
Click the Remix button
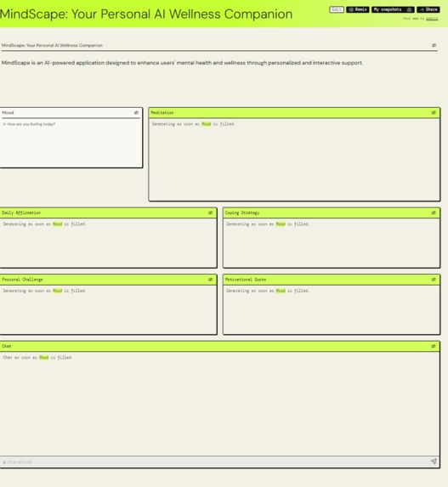pos(358,9)
